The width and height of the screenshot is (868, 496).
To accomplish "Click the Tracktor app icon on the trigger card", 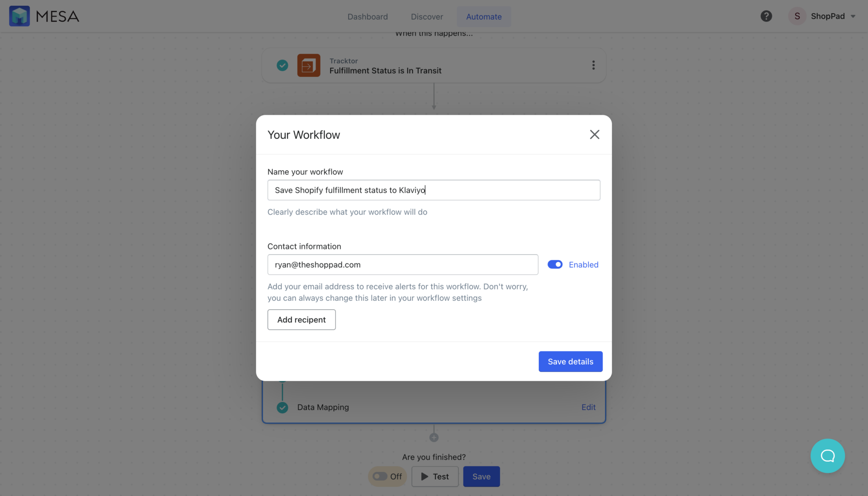I will point(309,65).
